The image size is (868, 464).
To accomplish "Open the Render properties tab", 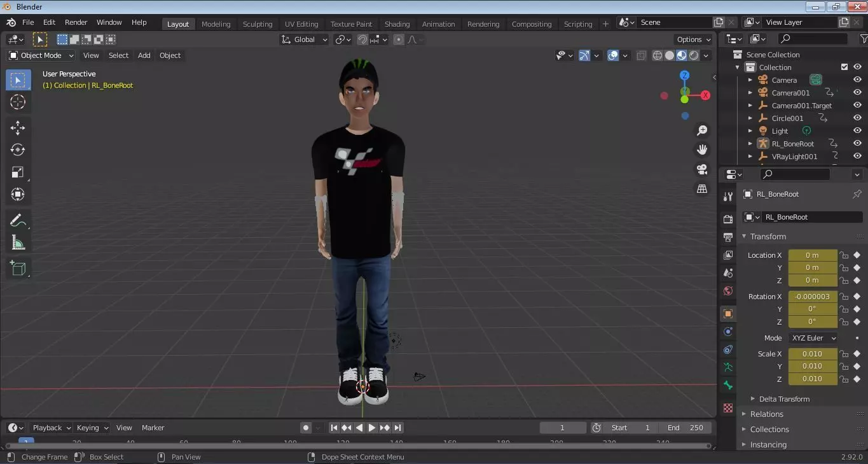I will pos(728,219).
